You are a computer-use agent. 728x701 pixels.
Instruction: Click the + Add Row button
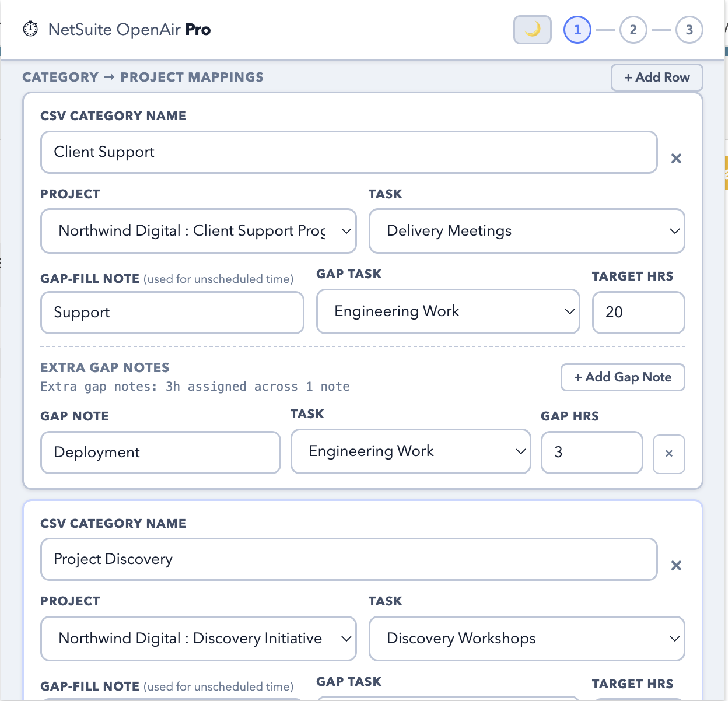coord(657,78)
